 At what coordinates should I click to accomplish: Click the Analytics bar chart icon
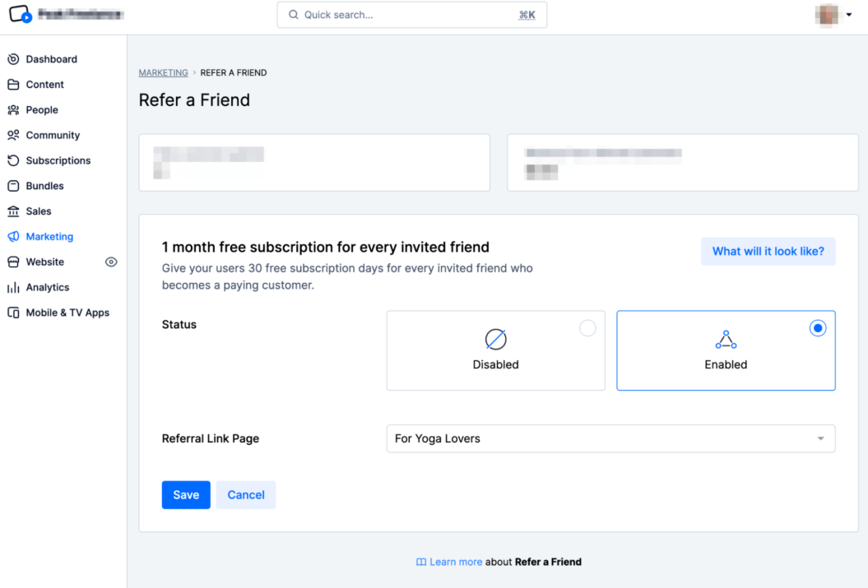click(x=13, y=288)
